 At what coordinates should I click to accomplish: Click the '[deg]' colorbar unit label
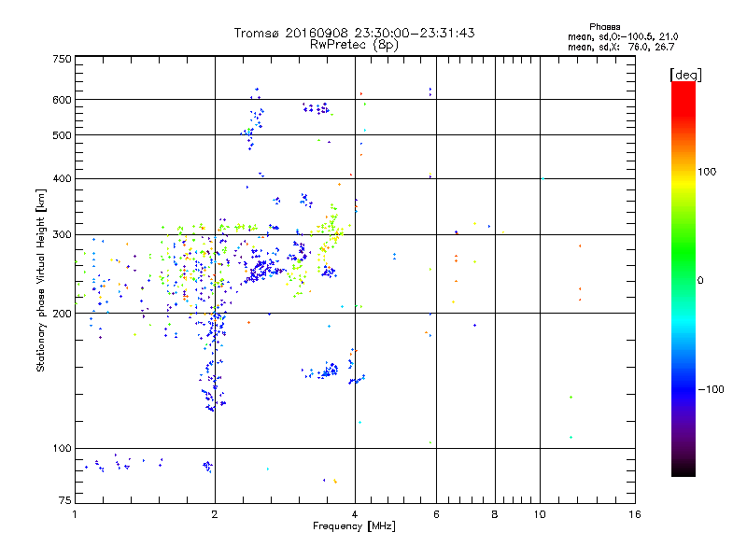click(685, 75)
